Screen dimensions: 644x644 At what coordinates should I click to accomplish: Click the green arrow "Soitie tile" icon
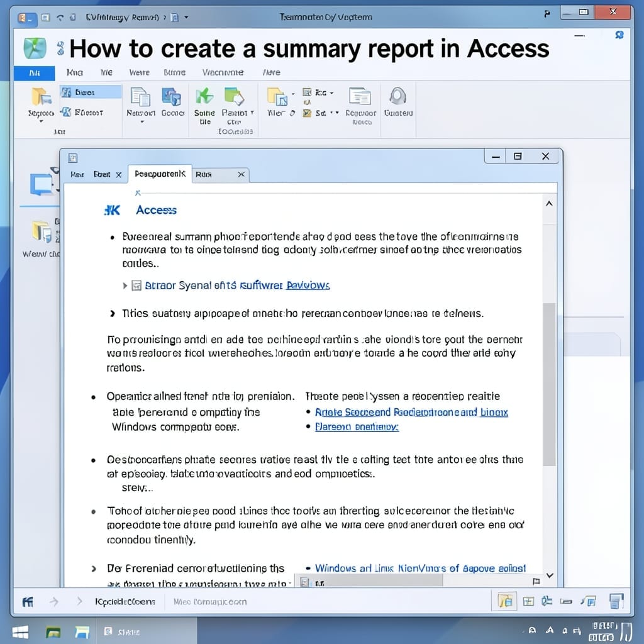(204, 96)
